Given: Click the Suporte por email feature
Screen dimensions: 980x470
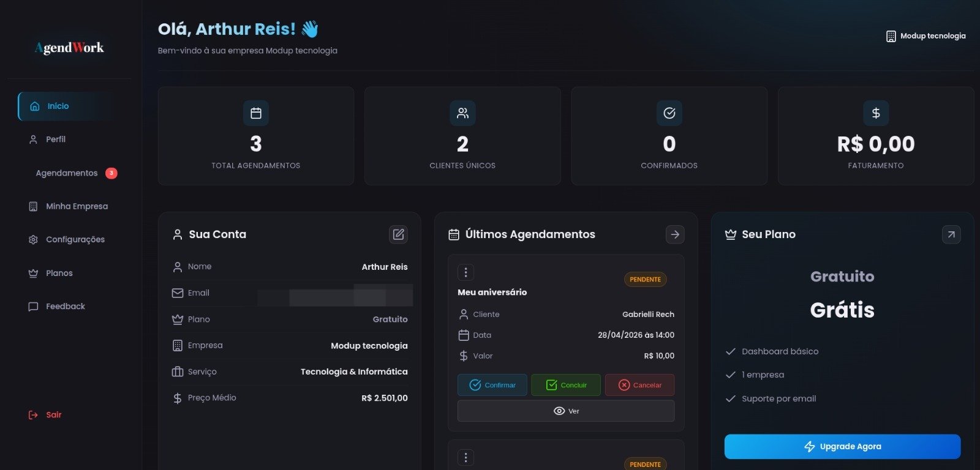Looking at the screenshot, I should [x=778, y=399].
